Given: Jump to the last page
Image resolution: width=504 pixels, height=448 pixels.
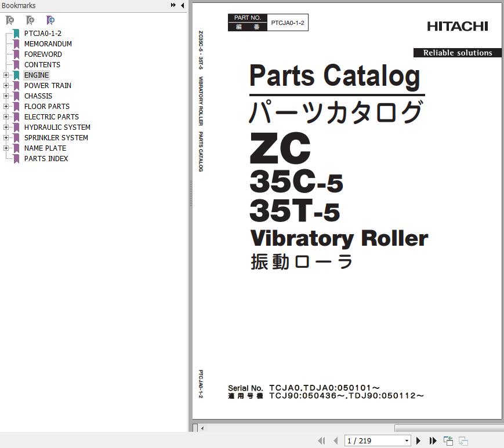Looking at the screenshot, I should tap(433, 440).
